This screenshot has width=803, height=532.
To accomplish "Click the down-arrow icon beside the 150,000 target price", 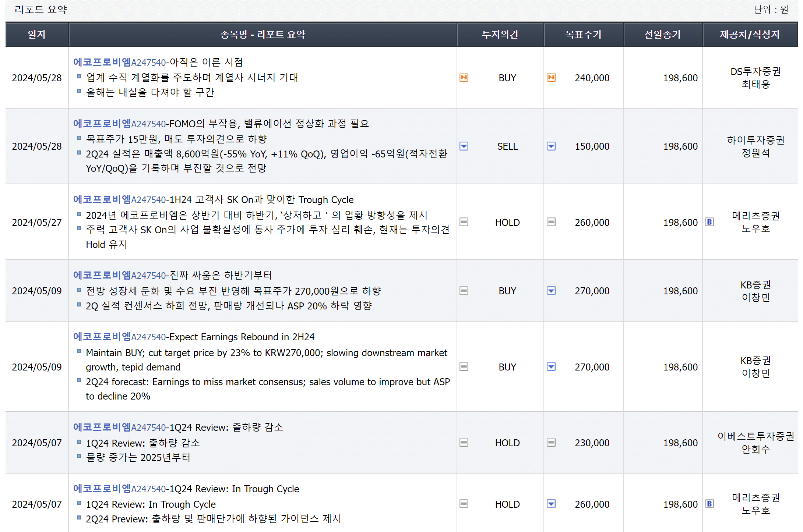I will pos(552,146).
